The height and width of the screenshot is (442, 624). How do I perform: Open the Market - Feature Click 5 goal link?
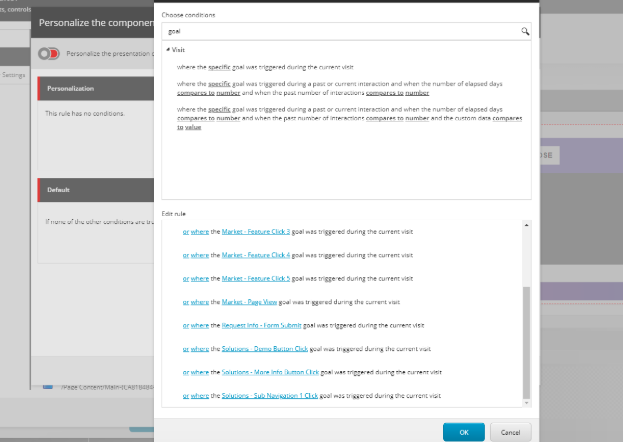click(x=256, y=278)
